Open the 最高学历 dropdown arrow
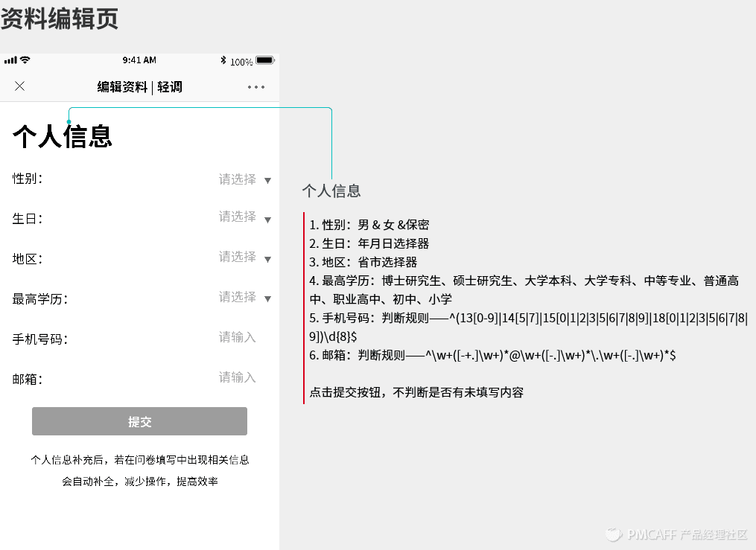 tap(267, 299)
